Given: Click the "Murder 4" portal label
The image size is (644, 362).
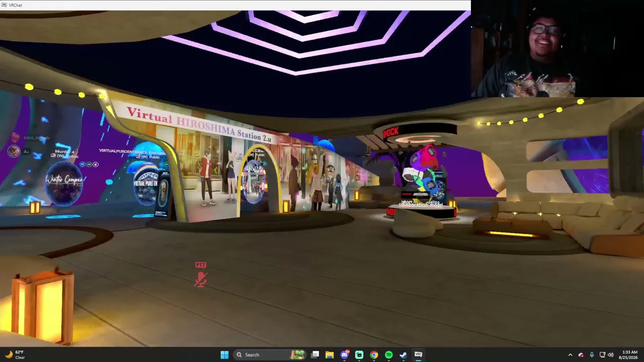Looking at the screenshot, I should 64,151.
